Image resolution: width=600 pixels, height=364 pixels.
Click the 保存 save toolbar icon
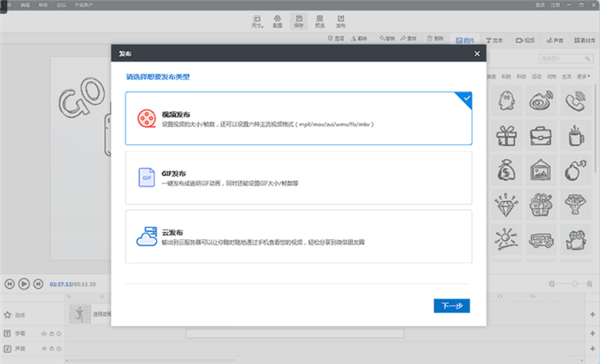[x=298, y=20]
